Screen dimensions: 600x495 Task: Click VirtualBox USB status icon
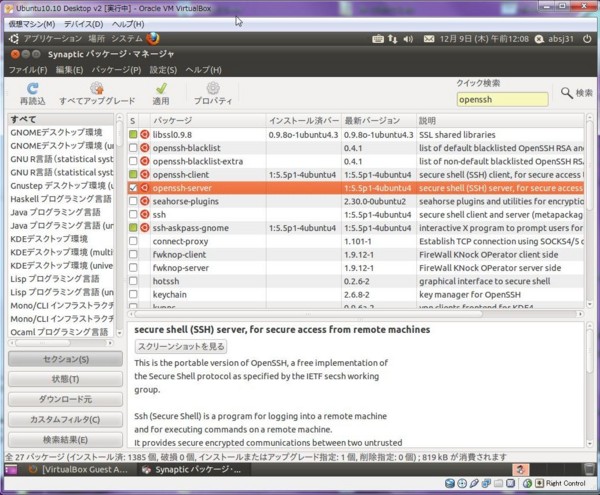point(474,484)
